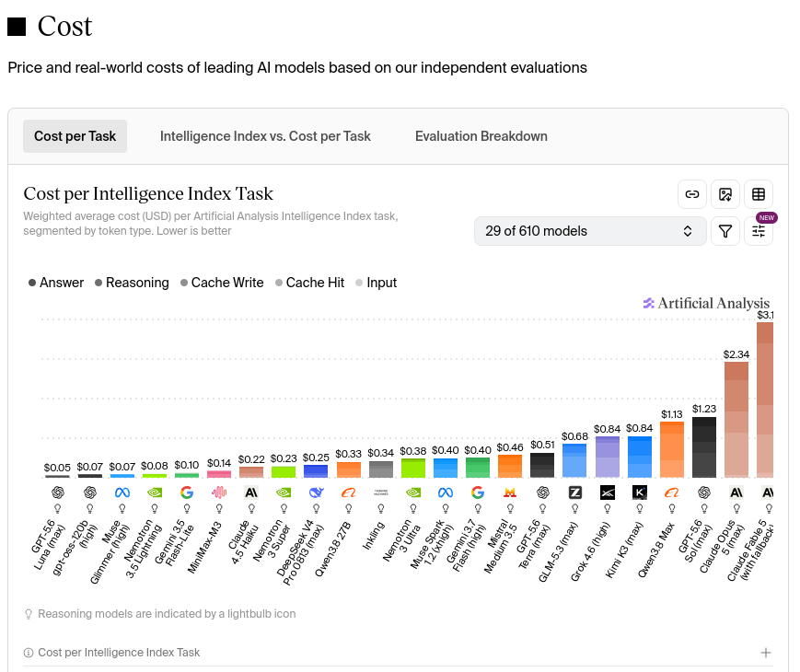Image resolution: width=800 pixels, height=672 pixels.
Task: Click Anthropic logo for Claude Opus 5
Action: (x=736, y=492)
